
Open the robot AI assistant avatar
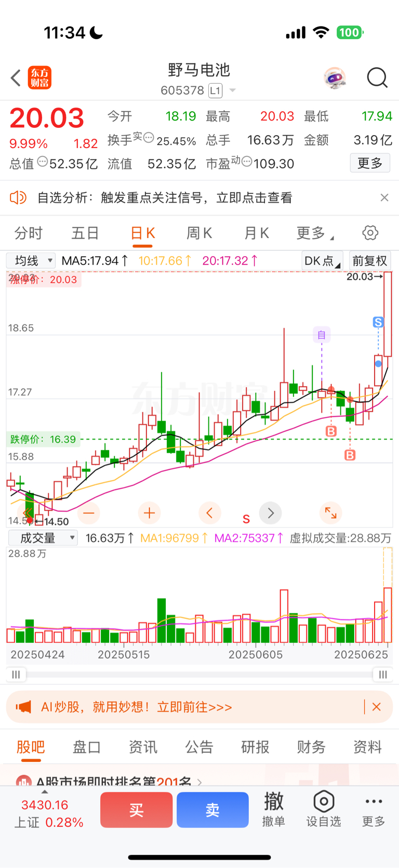(x=335, y=78)
